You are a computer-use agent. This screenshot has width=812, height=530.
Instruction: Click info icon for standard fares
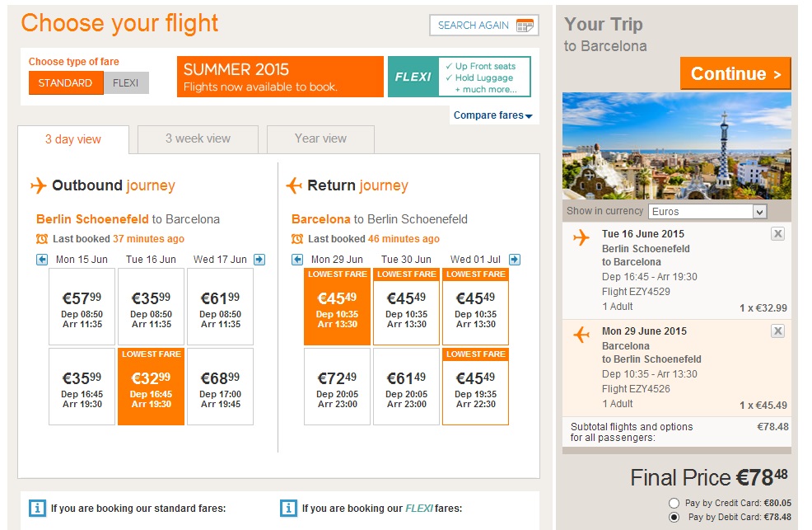coord(37,508)
